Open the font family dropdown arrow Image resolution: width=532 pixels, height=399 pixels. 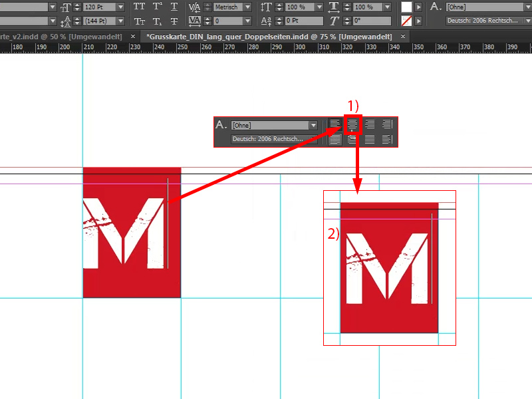[53, 7]
